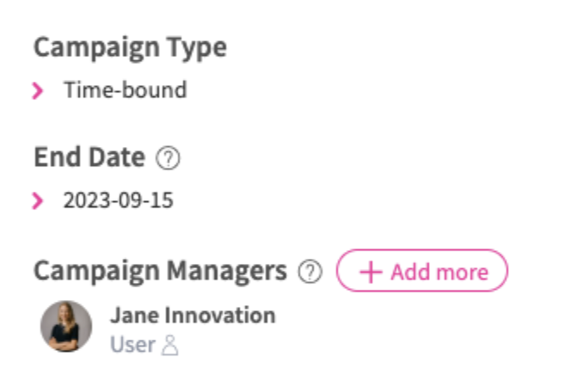Click the 'Add more' text label
The width and height of the screenshot is (571, 392).
pos(439,273)
